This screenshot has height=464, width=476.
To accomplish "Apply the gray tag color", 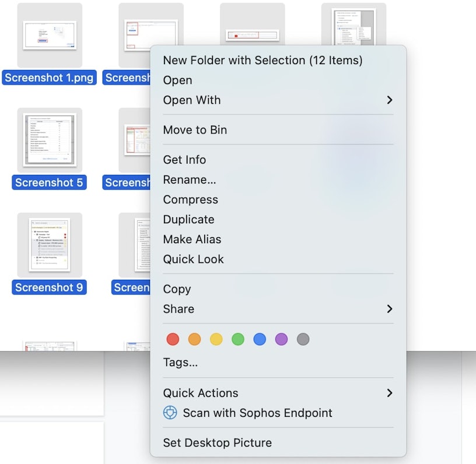I will tap(303, 339).
